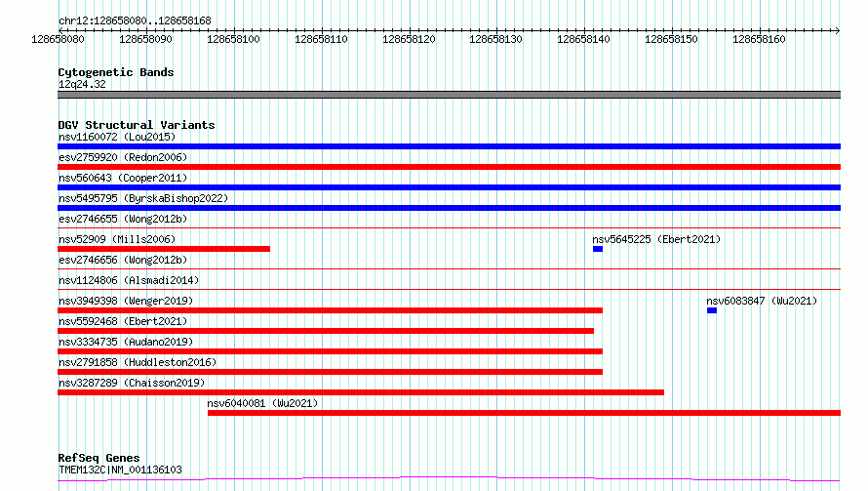Click the nsv5645225 (Ebert2021) label

tap(656, 239)
